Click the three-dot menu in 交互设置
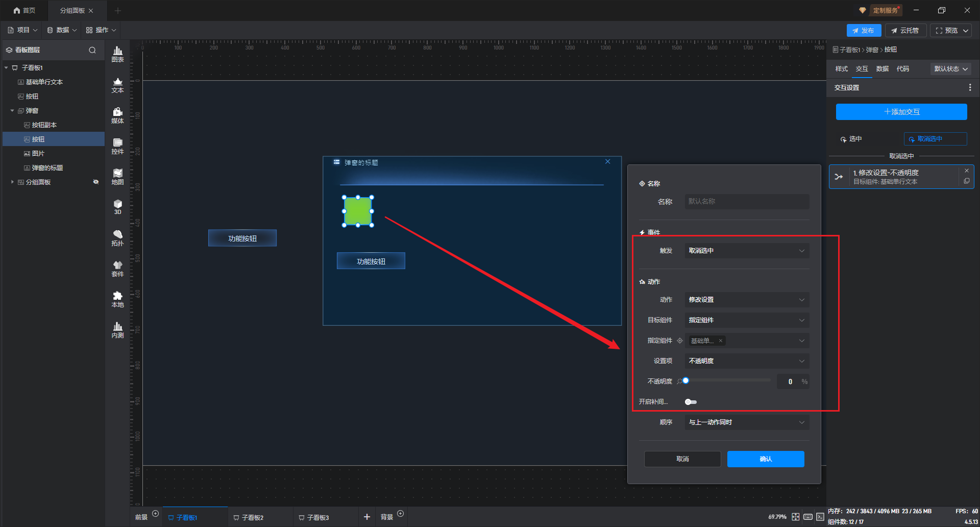980x527 pixels. pos(970,88)
